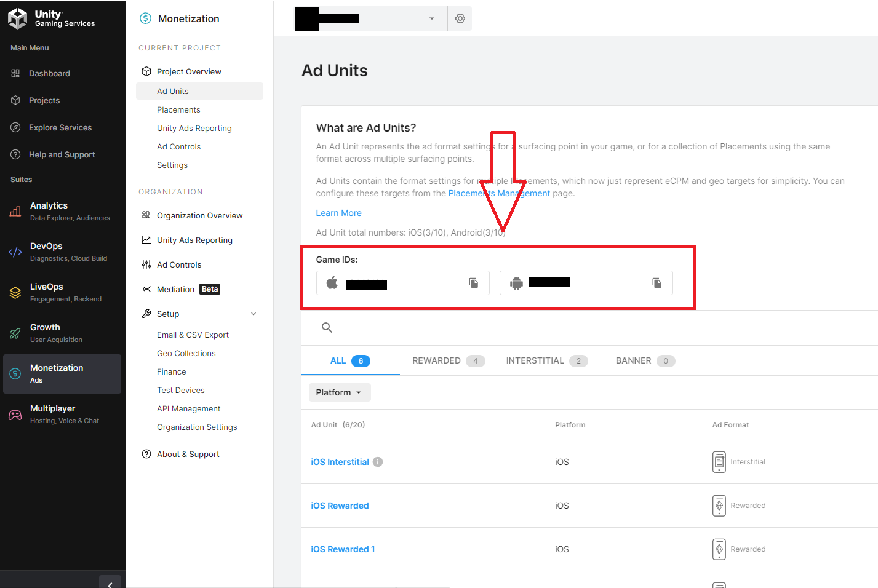Open Ad Controls under current project
878x588 pixels.
[x=178, y=146]
